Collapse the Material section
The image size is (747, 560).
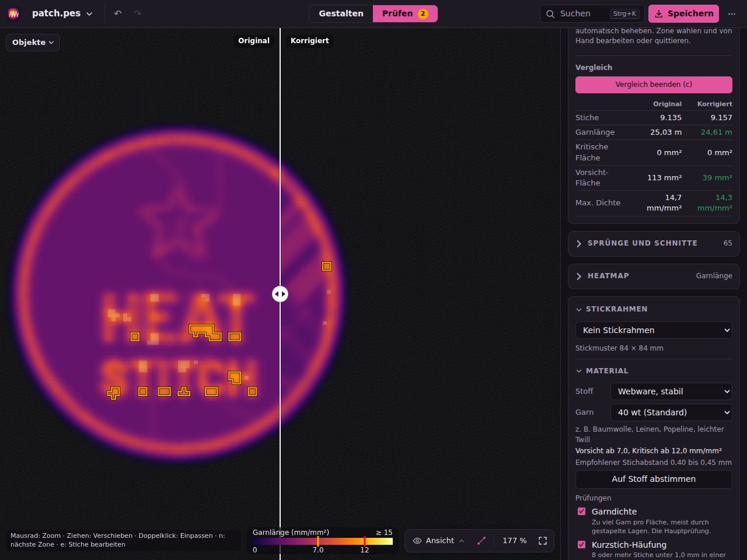[x=602, y=371]
